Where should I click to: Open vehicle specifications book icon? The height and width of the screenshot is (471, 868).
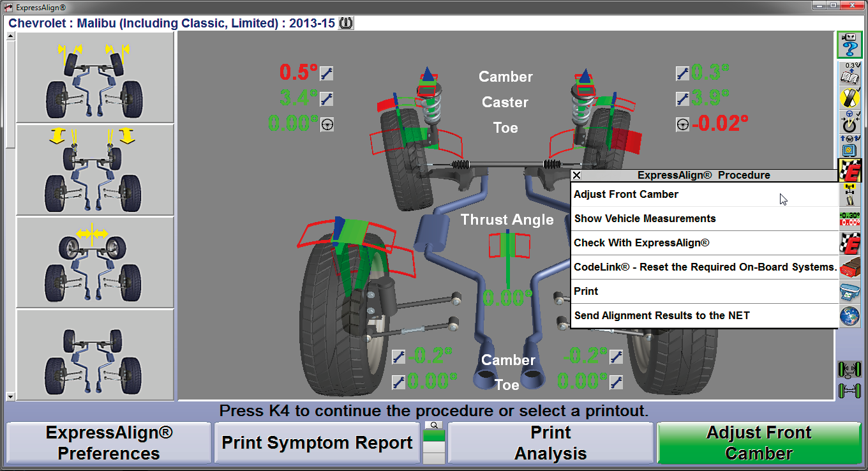pos(849,73)
